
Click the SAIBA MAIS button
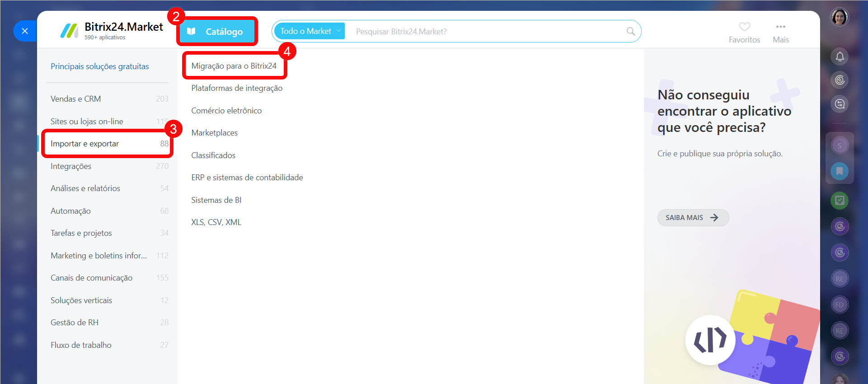click(x=693, y=218)
